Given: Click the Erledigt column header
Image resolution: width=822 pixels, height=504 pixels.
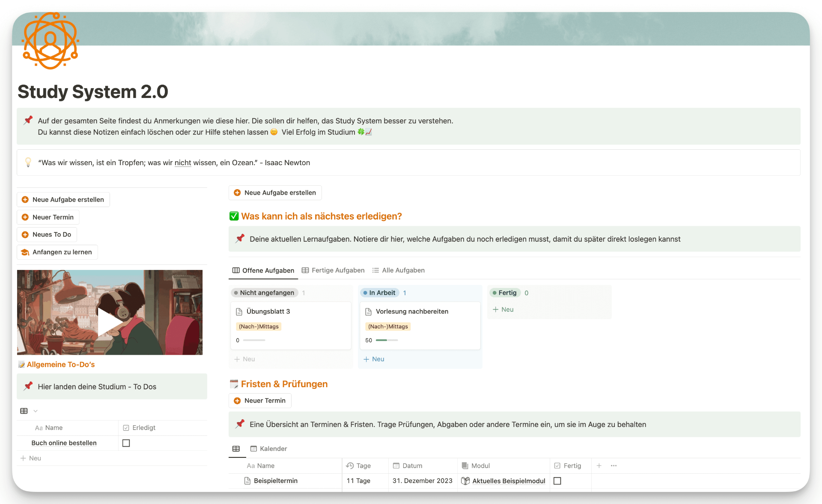Looking at the screenshot, I should click(x=143, y=428).
